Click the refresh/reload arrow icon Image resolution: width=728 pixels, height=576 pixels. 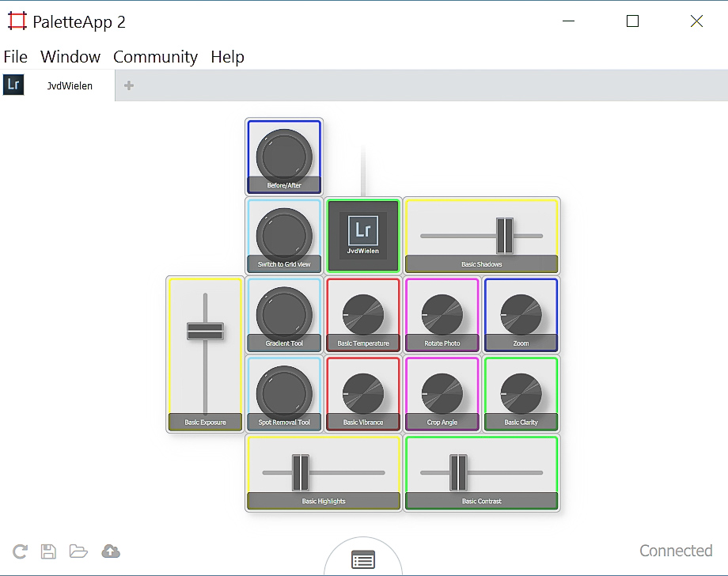click(20, 551)
